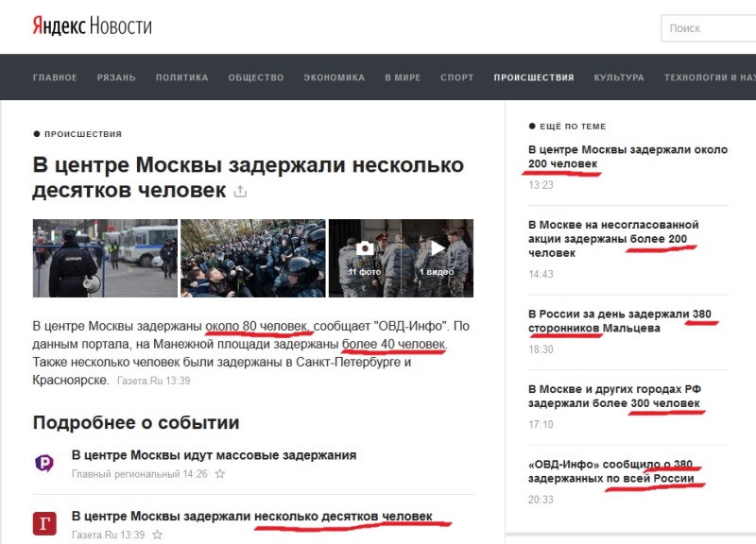Screen dimensions: 756x544
Task: Open the Культура news section
Action: pyautogui.click(x=618, y=77)
